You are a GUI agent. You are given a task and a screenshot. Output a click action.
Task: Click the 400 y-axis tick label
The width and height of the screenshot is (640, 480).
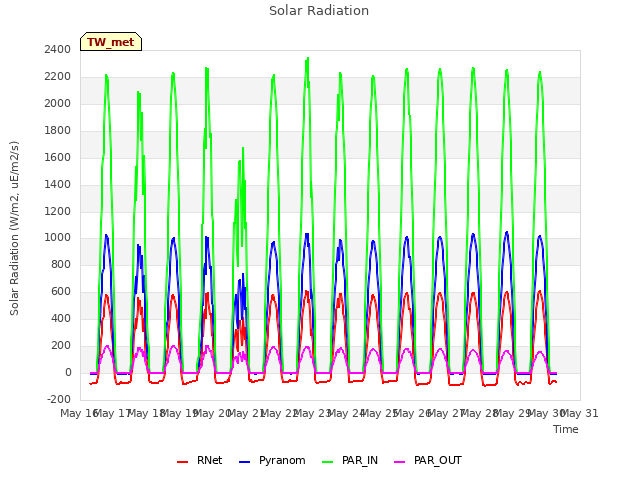(61, 318)
